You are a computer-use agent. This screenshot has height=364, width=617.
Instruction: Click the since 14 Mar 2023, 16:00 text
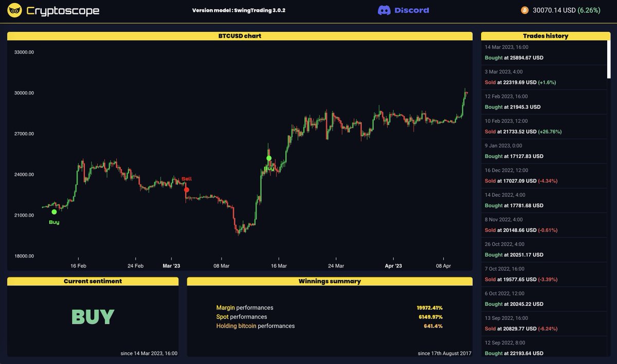(x=149, y=353)
